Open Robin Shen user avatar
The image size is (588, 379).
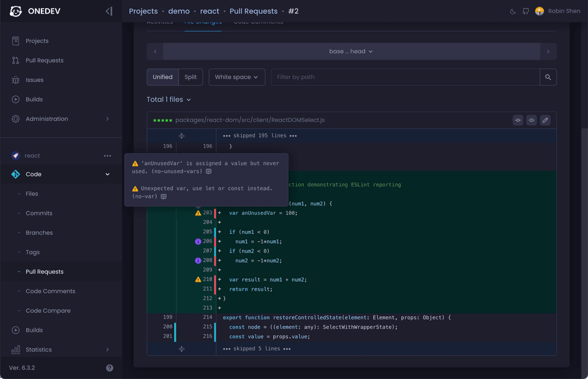coord(539,11)
